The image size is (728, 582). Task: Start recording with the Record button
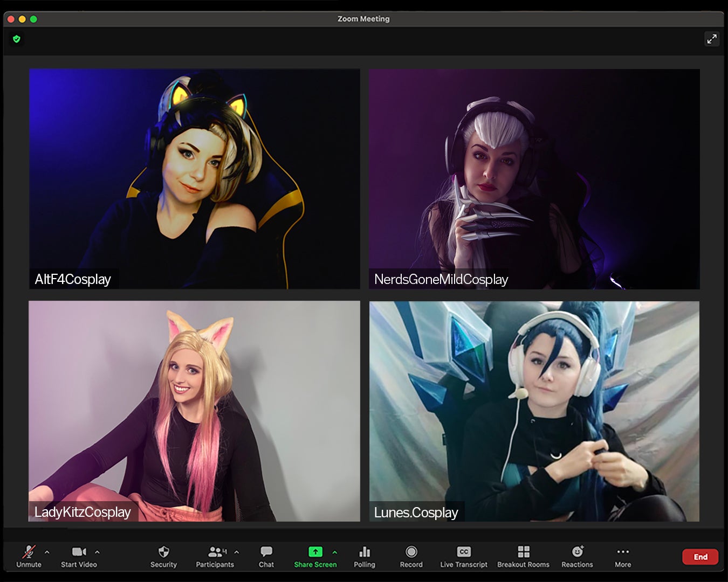411,555
